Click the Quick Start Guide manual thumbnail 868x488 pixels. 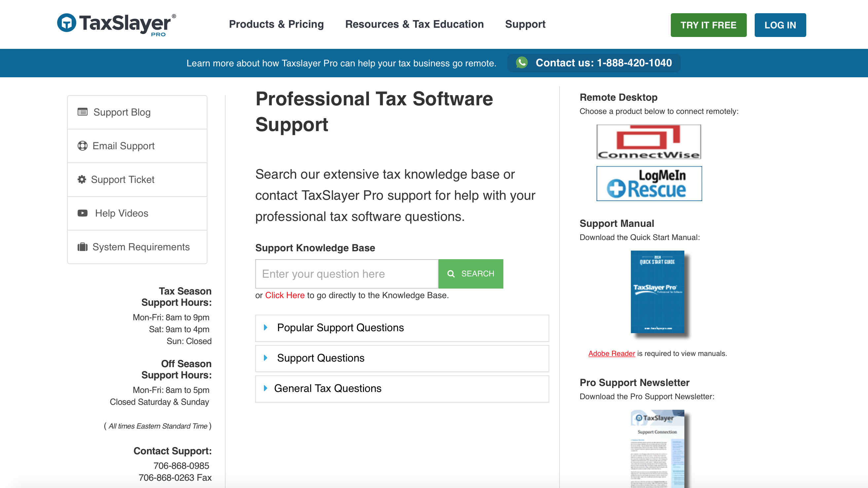click(x=656, y=293)
